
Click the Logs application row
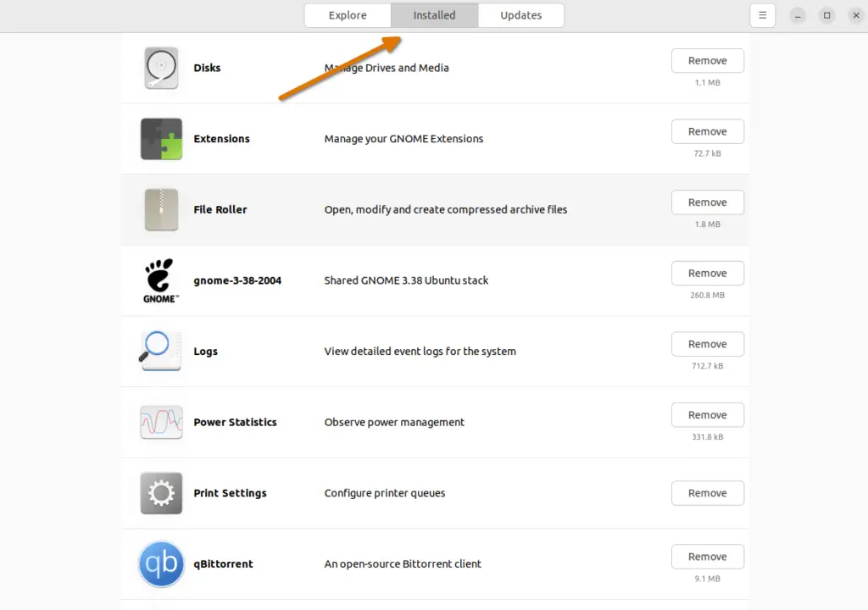tap(381, 351)
